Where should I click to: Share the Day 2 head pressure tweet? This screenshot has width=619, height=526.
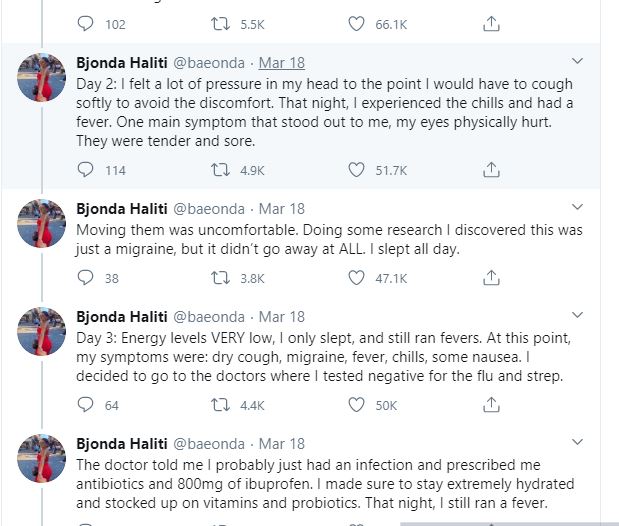[x=491, y=169]
